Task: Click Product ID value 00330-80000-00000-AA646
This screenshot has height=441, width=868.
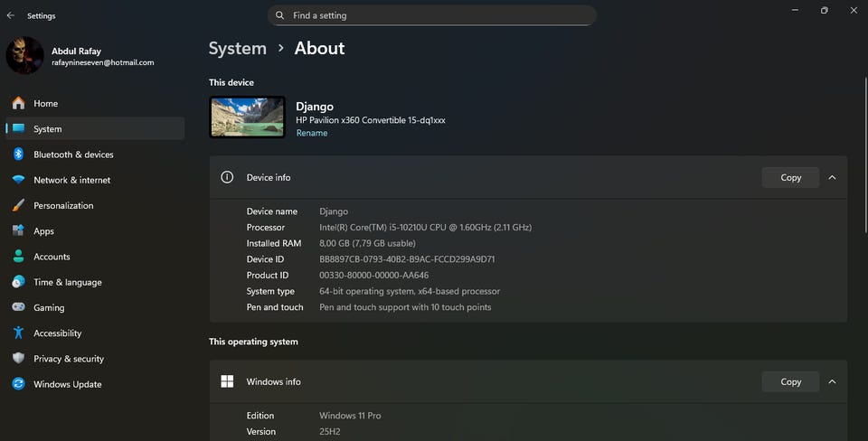Action: [x=373, y=275]
